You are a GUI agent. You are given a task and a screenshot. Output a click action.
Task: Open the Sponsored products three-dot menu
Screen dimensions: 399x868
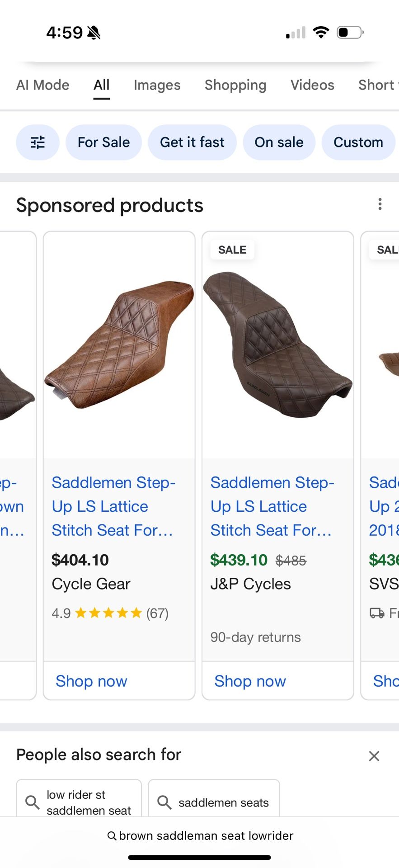click(x=380, y=204)
